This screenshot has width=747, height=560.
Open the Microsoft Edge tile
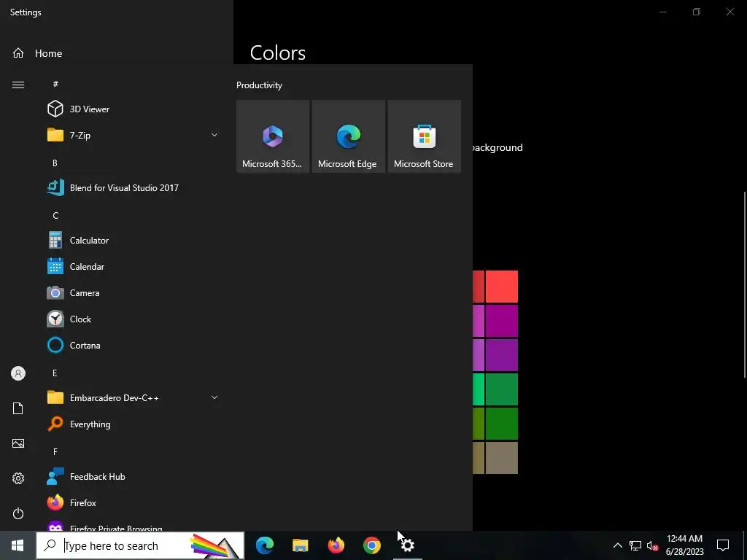click(349, 136)
